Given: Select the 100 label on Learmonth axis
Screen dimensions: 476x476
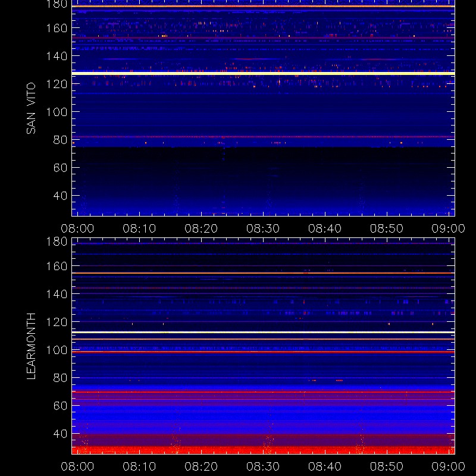Looking at the screenshot, I should tap(57, 350).
